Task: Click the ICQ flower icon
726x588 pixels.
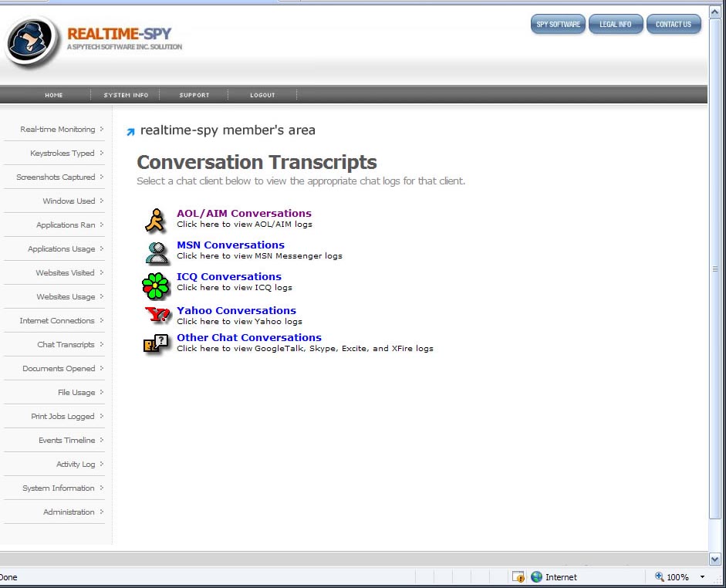Action: (x=156, y=286)
